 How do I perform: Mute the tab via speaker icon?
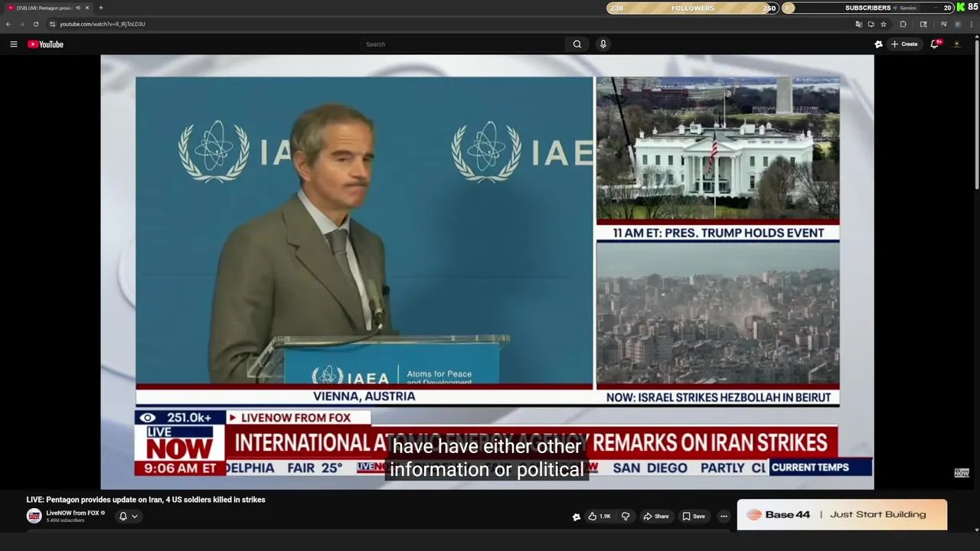(x=78, y=8)
